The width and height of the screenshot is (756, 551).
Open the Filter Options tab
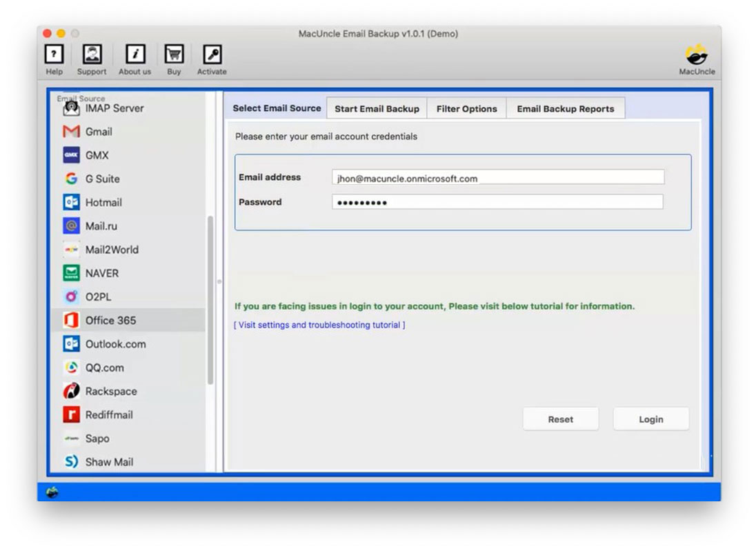[x=466, y=109]
